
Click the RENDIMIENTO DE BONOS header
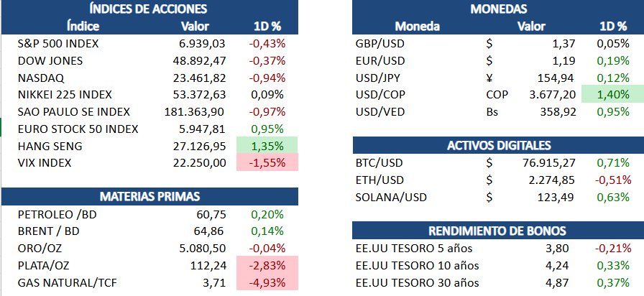[498, 231]
